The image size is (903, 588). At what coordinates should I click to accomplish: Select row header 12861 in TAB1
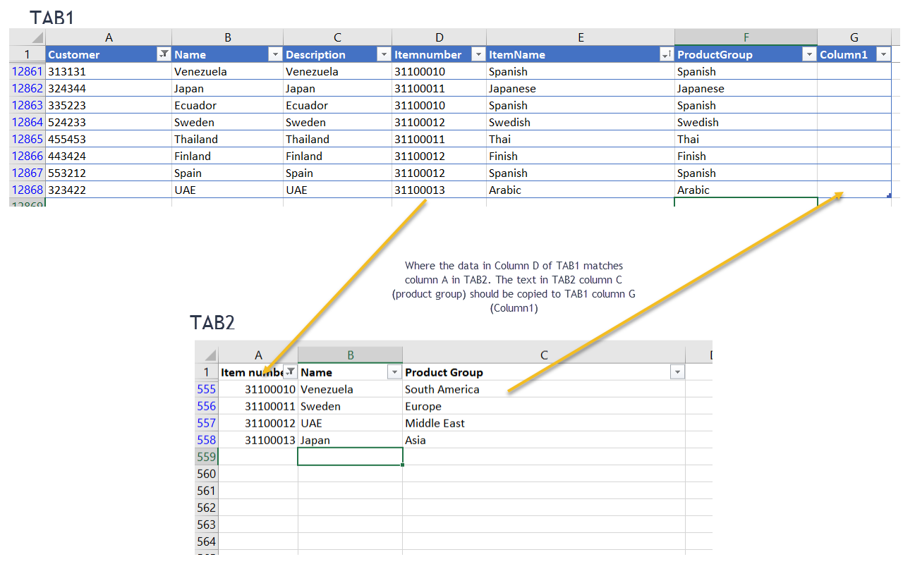28,71
